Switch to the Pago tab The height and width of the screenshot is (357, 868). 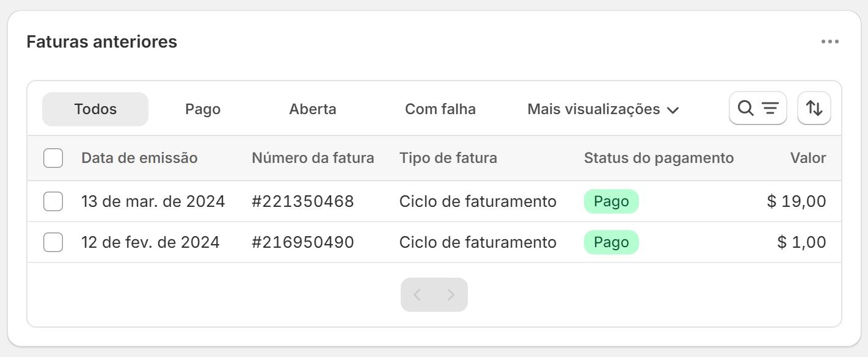203,109
